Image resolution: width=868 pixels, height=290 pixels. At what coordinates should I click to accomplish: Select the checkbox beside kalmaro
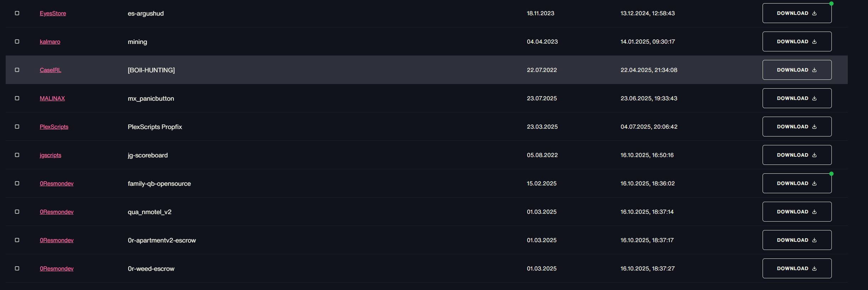tap(17, 41)
